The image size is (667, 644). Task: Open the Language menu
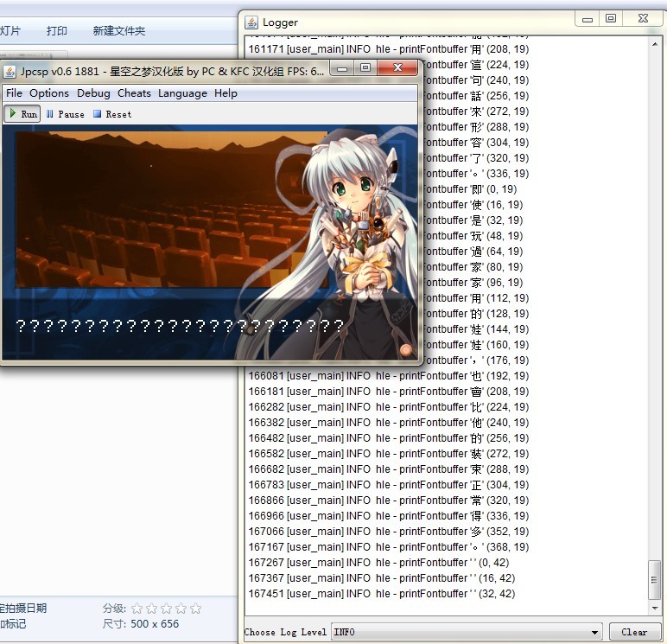coord(182,93)
